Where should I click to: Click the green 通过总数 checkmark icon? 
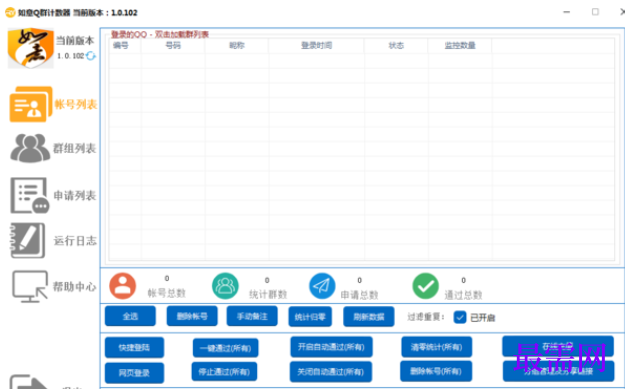(x=425, y=286)
